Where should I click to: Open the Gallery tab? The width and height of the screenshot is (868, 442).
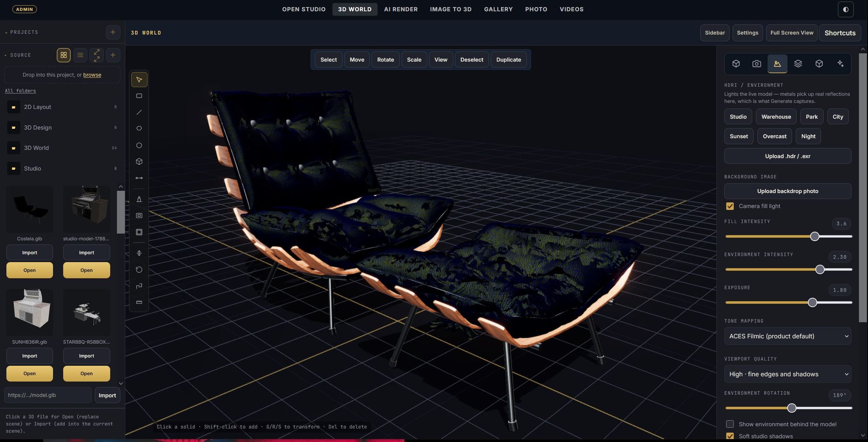[498, 9]
